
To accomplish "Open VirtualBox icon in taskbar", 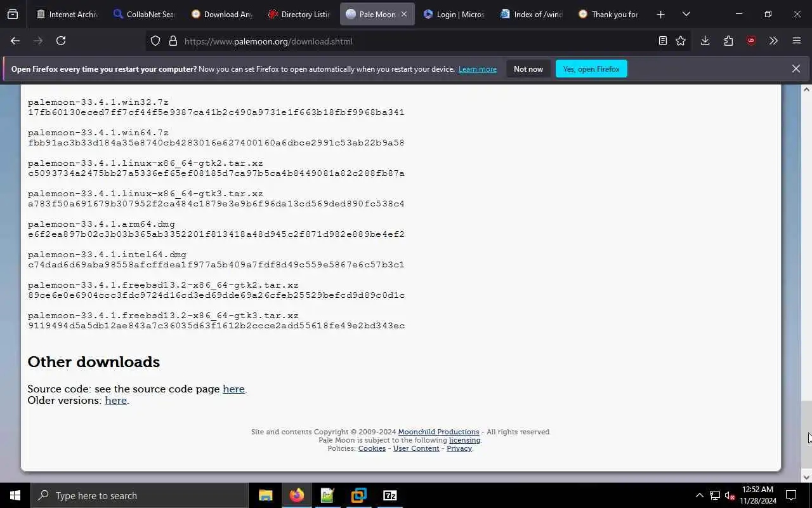I will [358, 495].
